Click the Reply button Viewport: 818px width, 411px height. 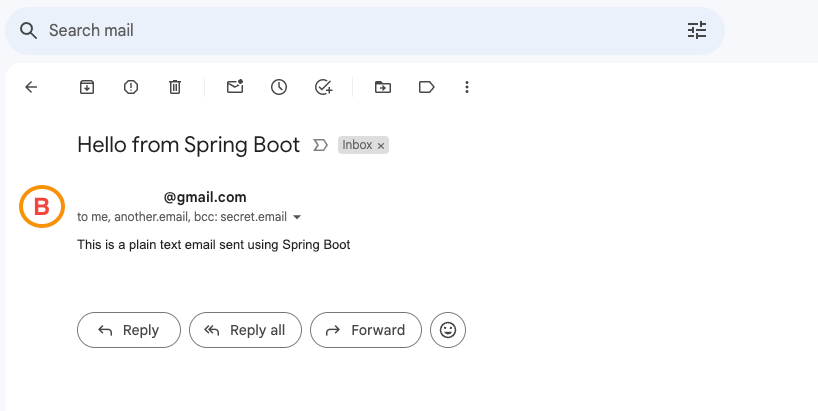coord(129,330)
